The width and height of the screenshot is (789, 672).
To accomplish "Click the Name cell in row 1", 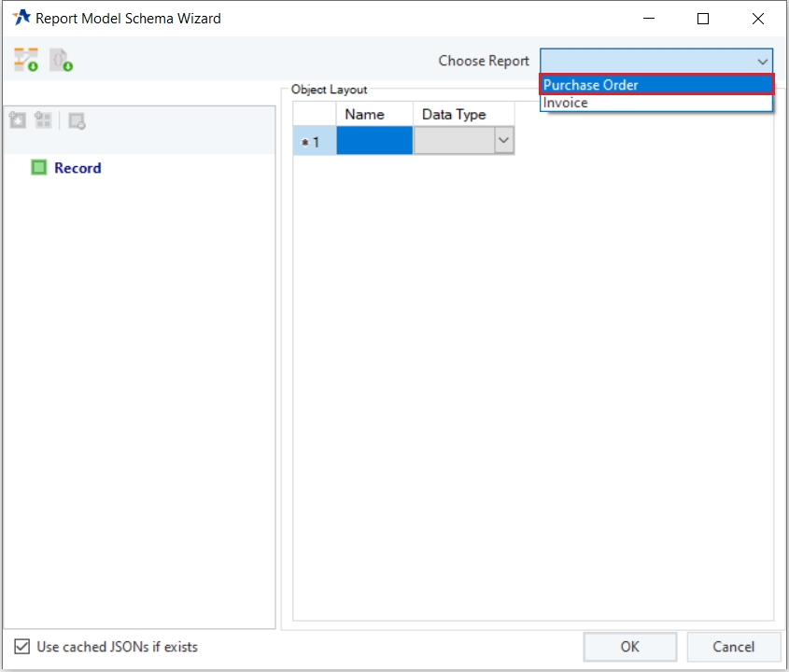I will tap(374, 141).
